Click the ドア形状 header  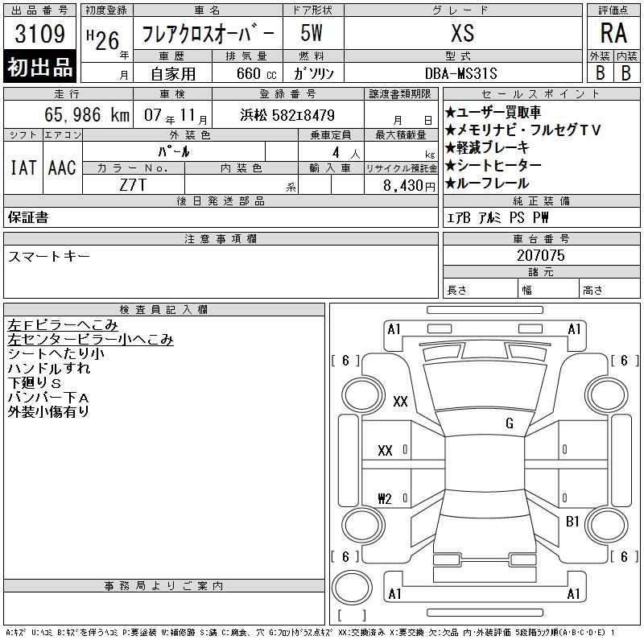pos(313,10)
